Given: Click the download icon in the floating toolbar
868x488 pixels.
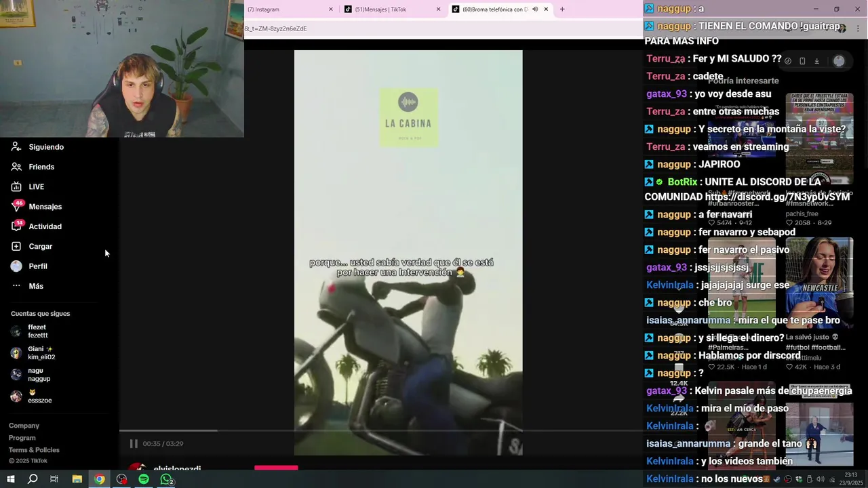Looking at the screenshot, I should click(x=816, y=61).
